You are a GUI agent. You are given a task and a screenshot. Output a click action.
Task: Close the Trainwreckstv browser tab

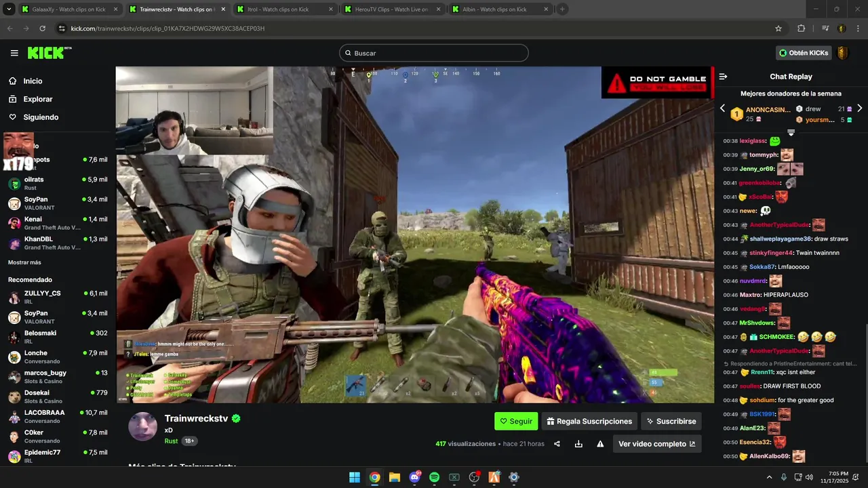click(223, 9)
